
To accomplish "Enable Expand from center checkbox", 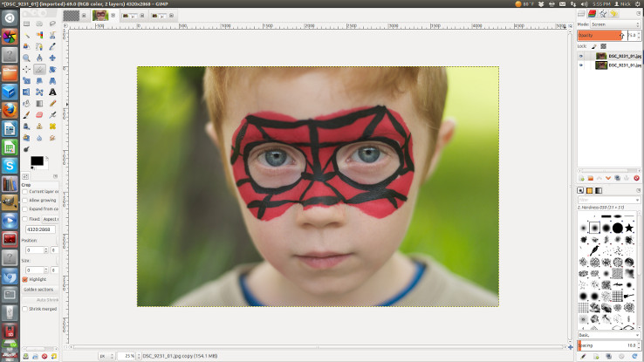I will point(24,208).
